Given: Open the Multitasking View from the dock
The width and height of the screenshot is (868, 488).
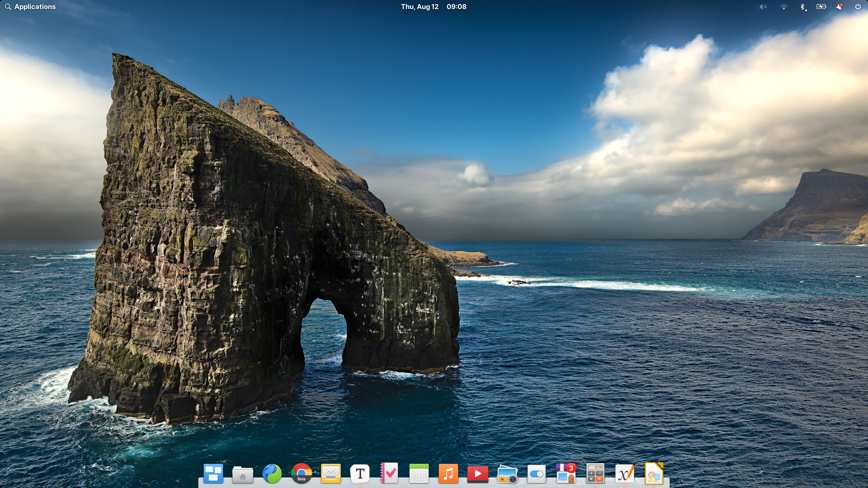Looking at the screenshot, I should [x=213, y=474].
